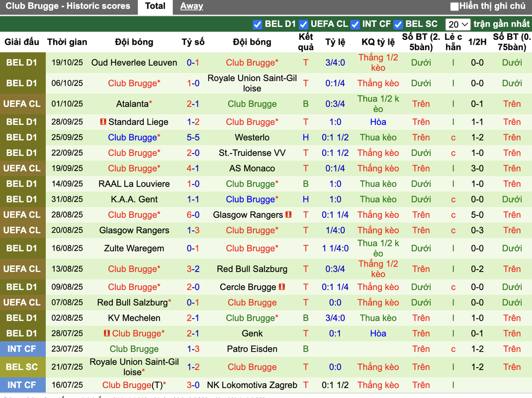Open Royale Union Saint-Gilloise team on 06/10/25
This screenshot has height=398, width=532.
[x=252, y=83]
